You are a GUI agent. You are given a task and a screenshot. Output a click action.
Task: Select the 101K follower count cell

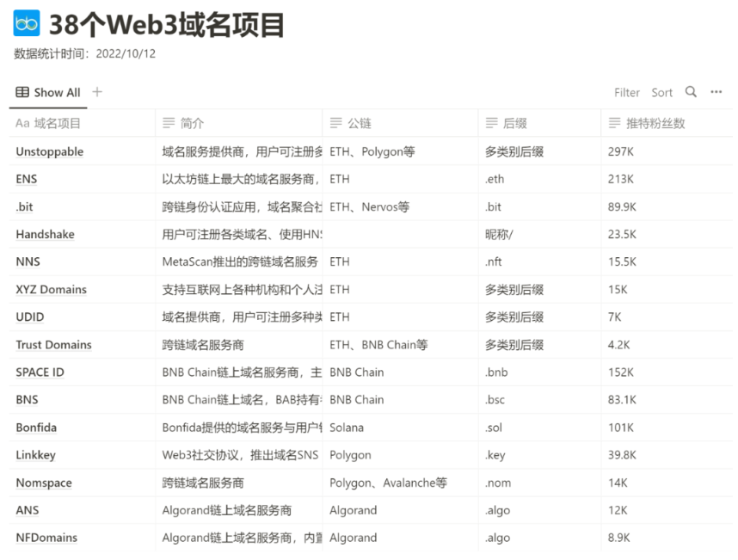(667, 428)
